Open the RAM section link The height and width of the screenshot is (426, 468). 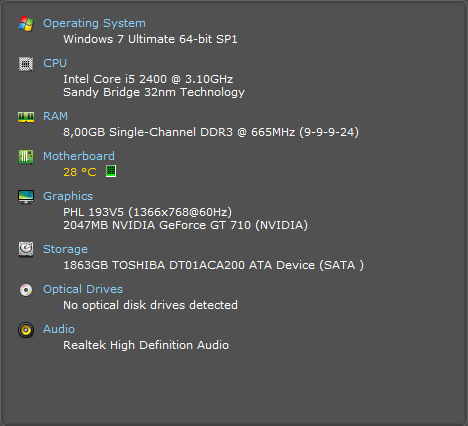pos(55,116)
